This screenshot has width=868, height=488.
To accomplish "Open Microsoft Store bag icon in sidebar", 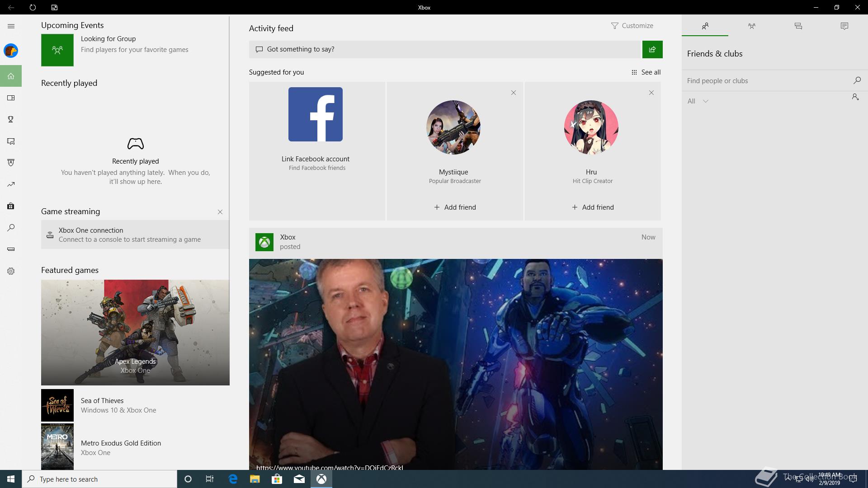I will pos(11,206).
